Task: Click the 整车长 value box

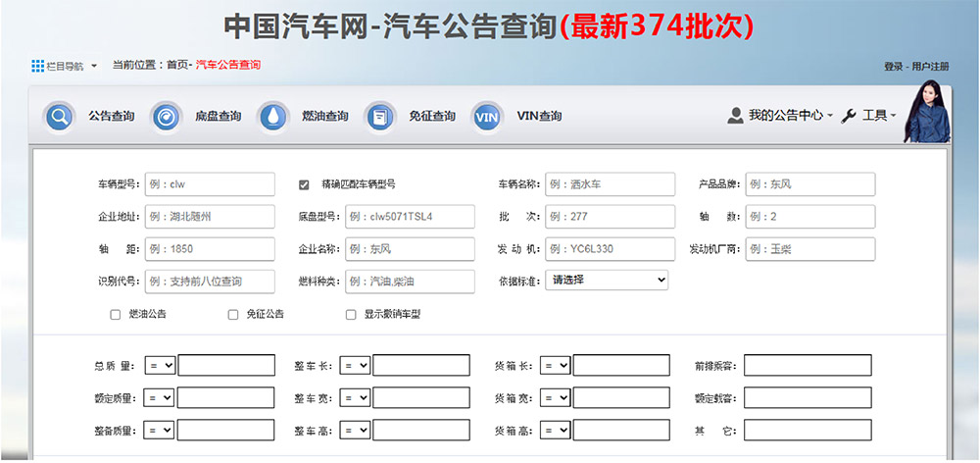Action: pos(421,365)
